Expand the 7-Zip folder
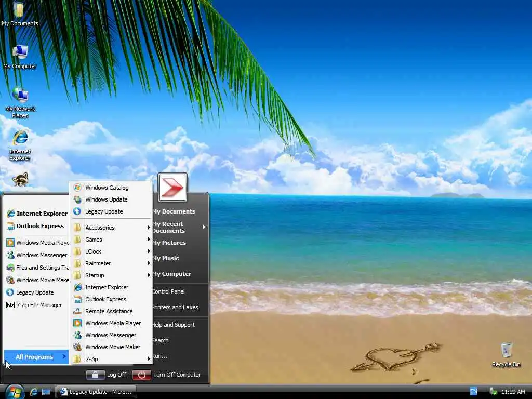Image resolution: width=532 pixels, height=399 pixels. click(111, 359)
